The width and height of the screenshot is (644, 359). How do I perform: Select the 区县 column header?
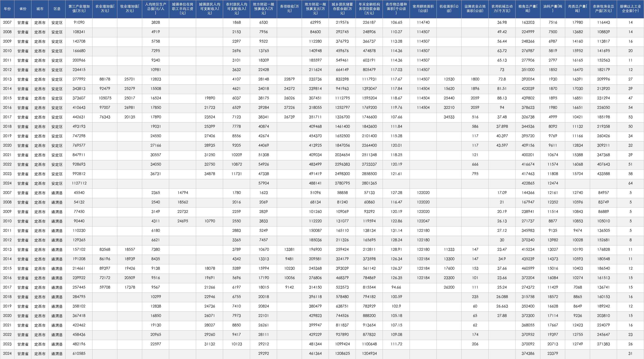(57, 9)
